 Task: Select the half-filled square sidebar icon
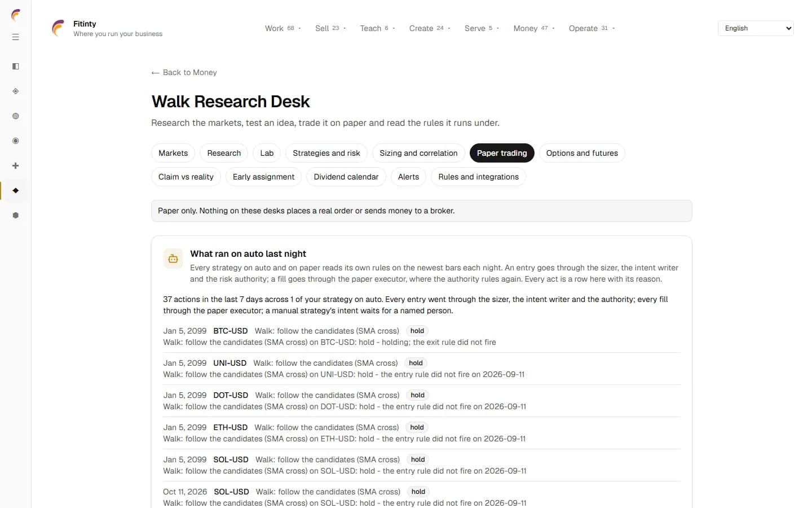pos(16,67)
